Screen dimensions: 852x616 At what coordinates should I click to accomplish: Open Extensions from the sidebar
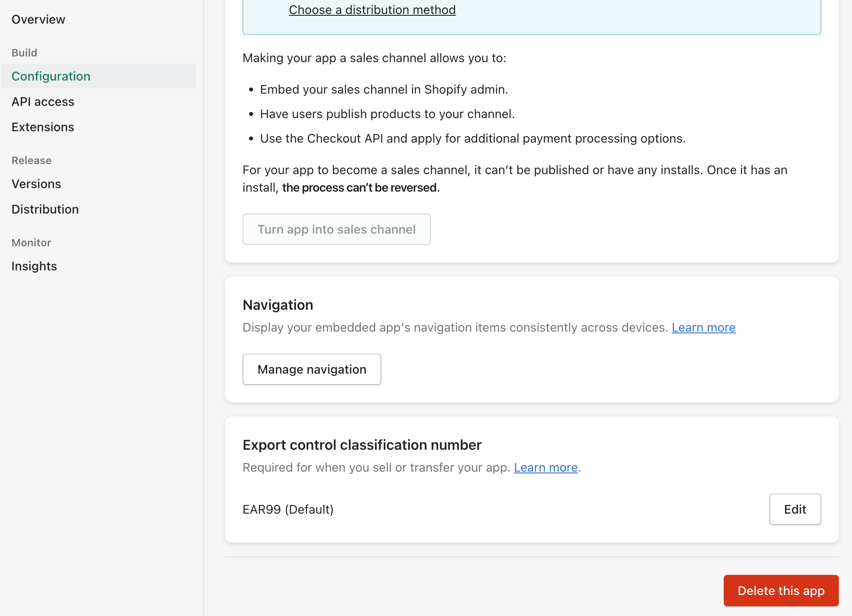pos(43,127)
